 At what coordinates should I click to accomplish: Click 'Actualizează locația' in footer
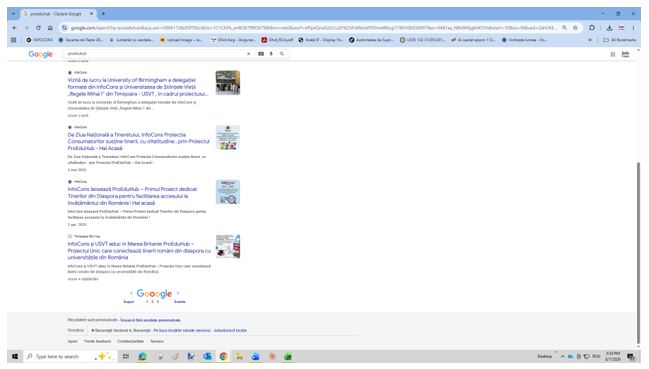230,331
